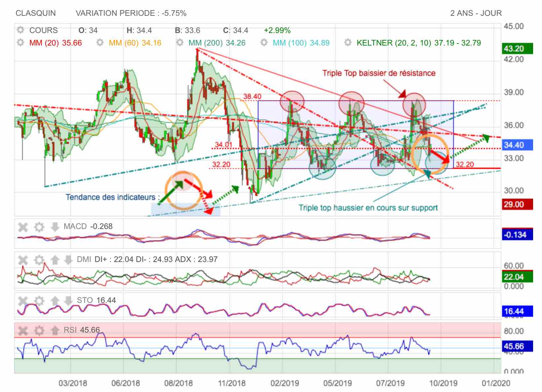Click the 10/2019 date axis label

(443, 383)
